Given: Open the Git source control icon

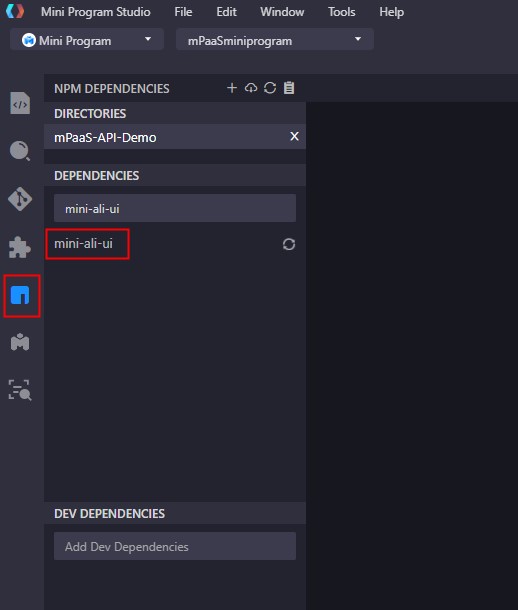Looking at the screenshot, I should (x=20, y=199).
